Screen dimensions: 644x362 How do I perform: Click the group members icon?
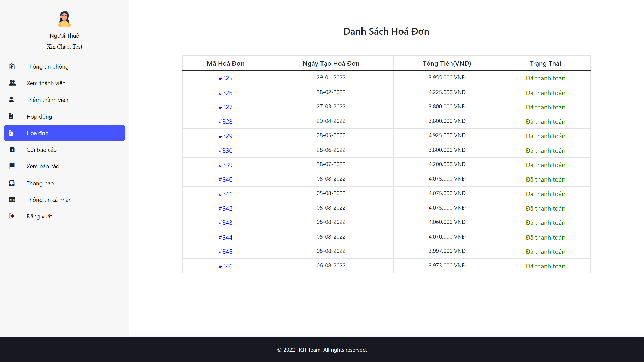click(x=12, y=83)
